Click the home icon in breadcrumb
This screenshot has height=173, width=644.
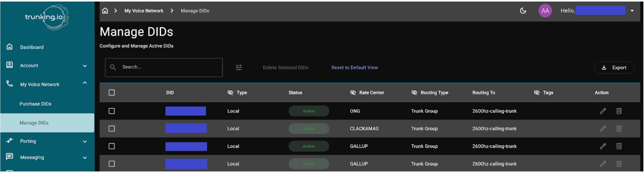tap(105, 11)
